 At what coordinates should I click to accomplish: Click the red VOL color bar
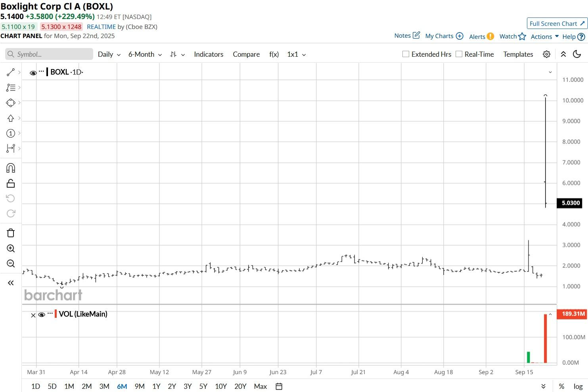tap(56, 314)
